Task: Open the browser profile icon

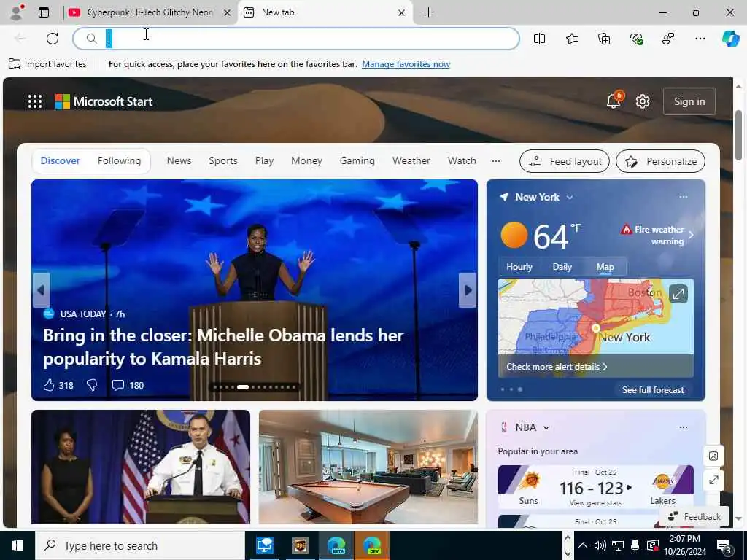Action: click(x=17, y=12)
